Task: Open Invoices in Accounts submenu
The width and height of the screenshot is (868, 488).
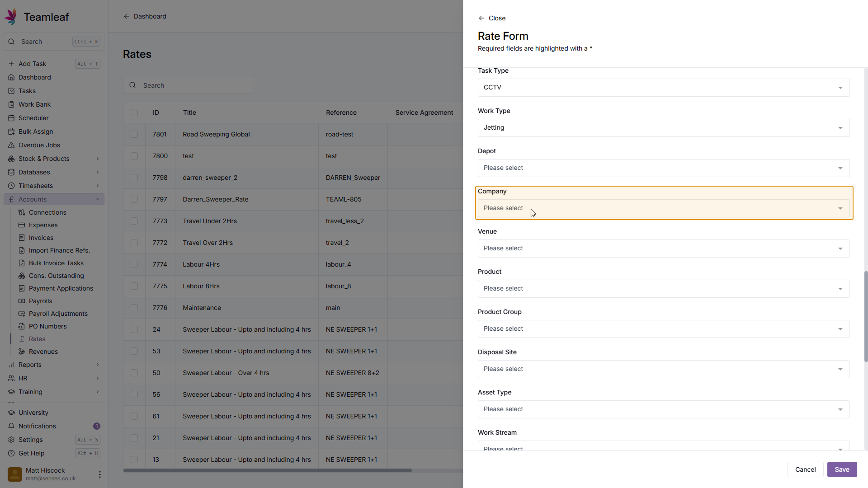Action: pos(41,238)
